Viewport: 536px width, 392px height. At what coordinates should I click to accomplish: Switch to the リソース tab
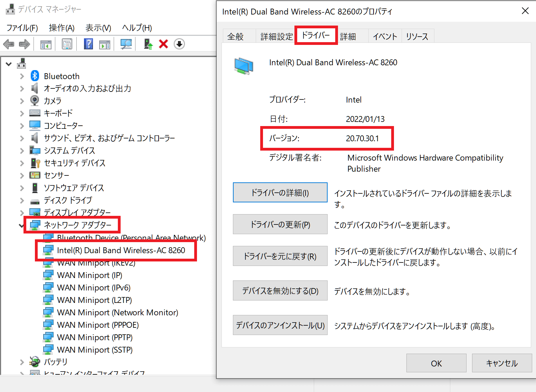click(417, 36)
